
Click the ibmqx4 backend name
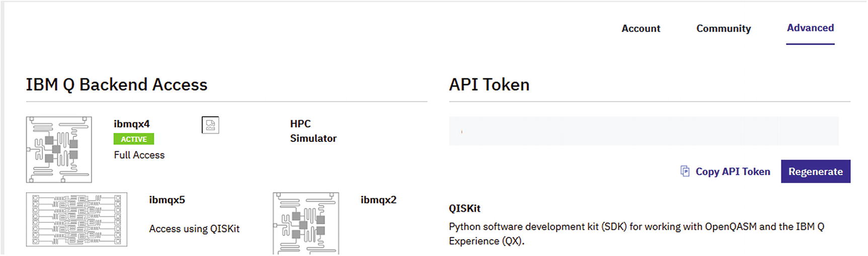(132, 124)
